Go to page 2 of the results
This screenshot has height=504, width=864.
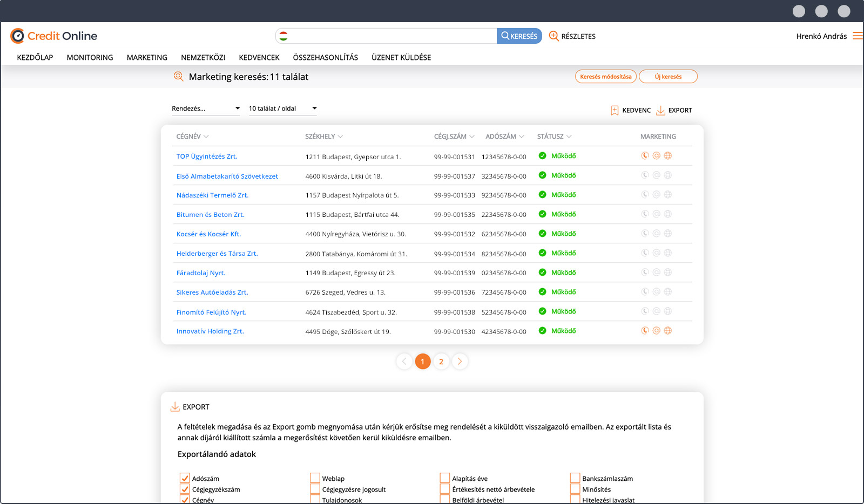[x=441, y=362]
